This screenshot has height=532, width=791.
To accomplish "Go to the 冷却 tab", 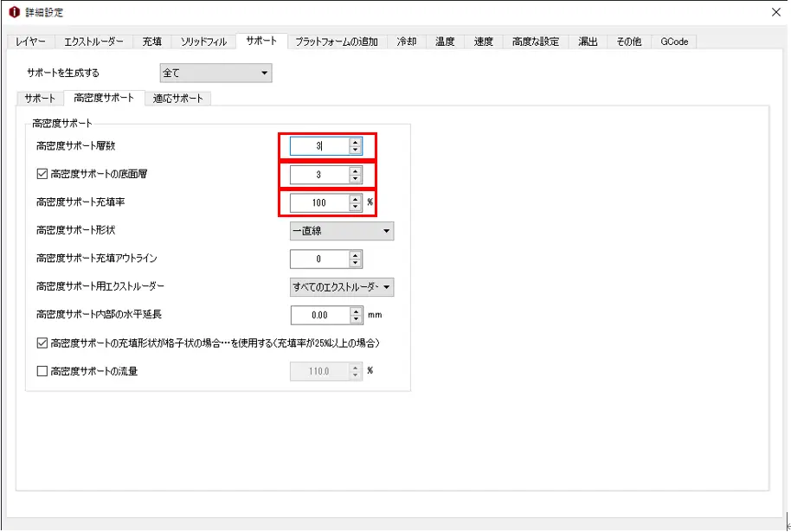I will 406,42.
